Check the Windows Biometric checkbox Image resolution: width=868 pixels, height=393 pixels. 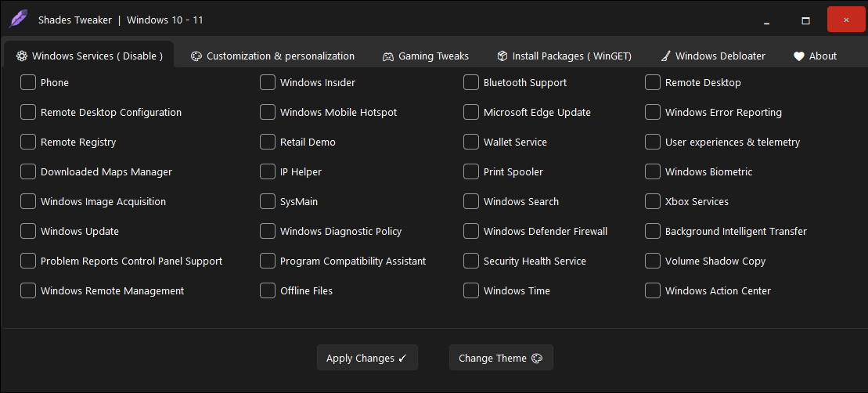pyautogui.click(x=653, y=171)
